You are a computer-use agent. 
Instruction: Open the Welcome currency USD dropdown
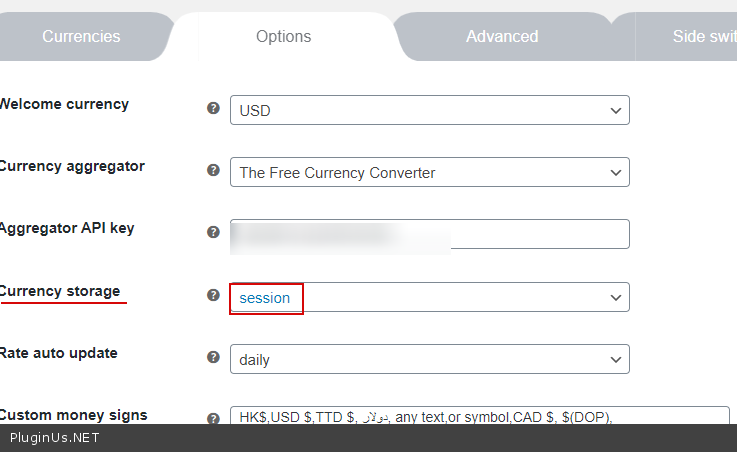(429, 110)
